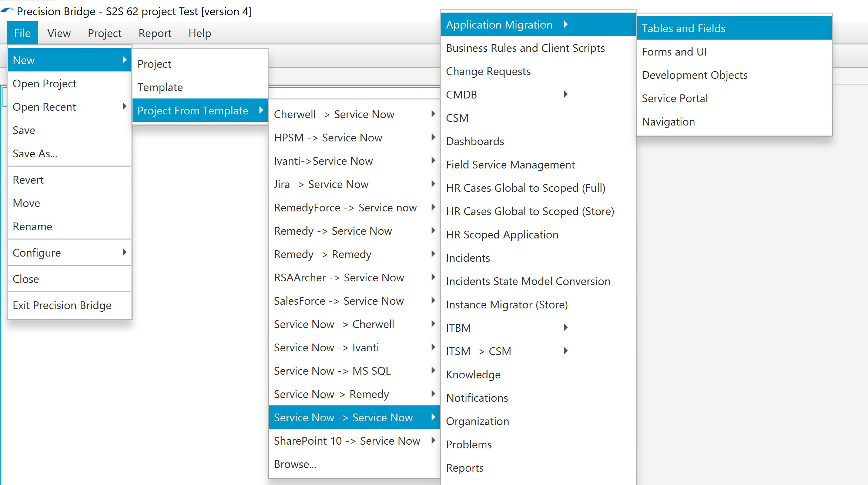
Task: Expand SharePoint 10 -> Service Now templates
Action: (x=355, y=441)
